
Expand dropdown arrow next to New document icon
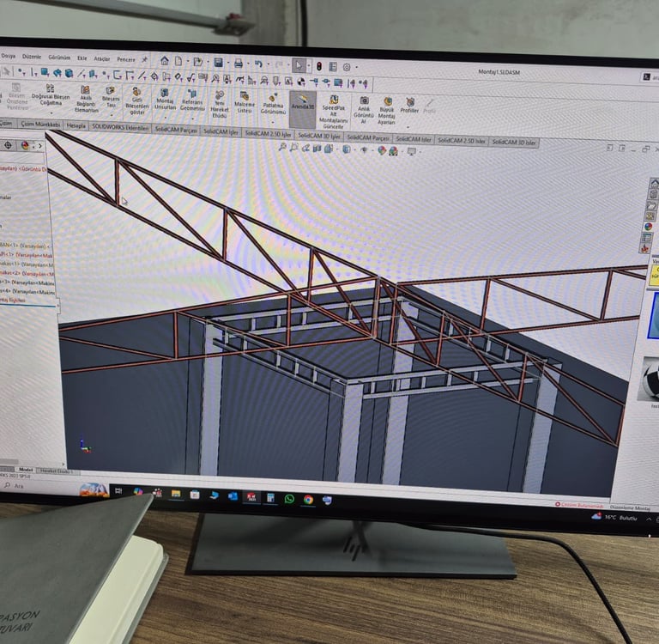187,62
